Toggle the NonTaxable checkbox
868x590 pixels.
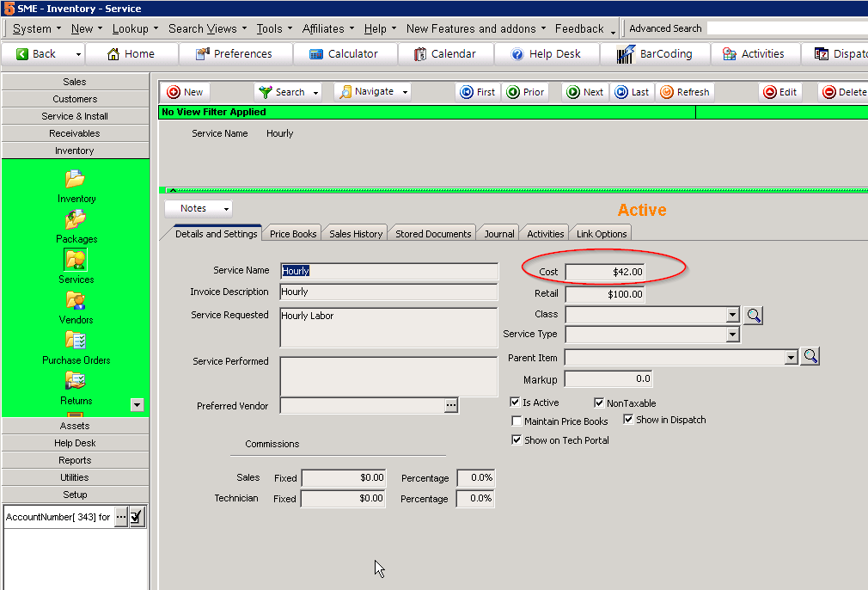[x=600, y=403]
